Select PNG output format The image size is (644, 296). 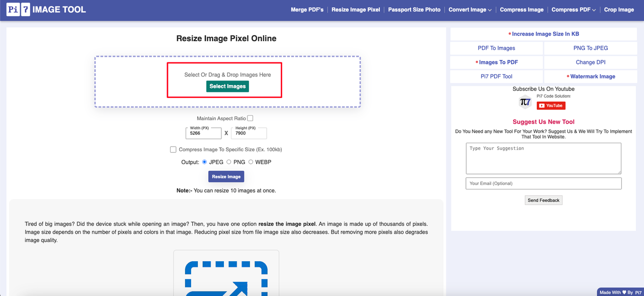pos(229,162)
